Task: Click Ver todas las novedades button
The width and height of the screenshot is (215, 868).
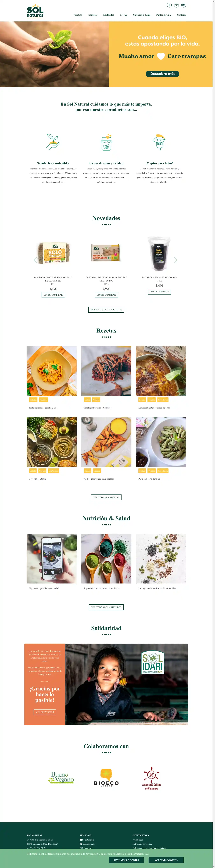Action: [106, 310]
